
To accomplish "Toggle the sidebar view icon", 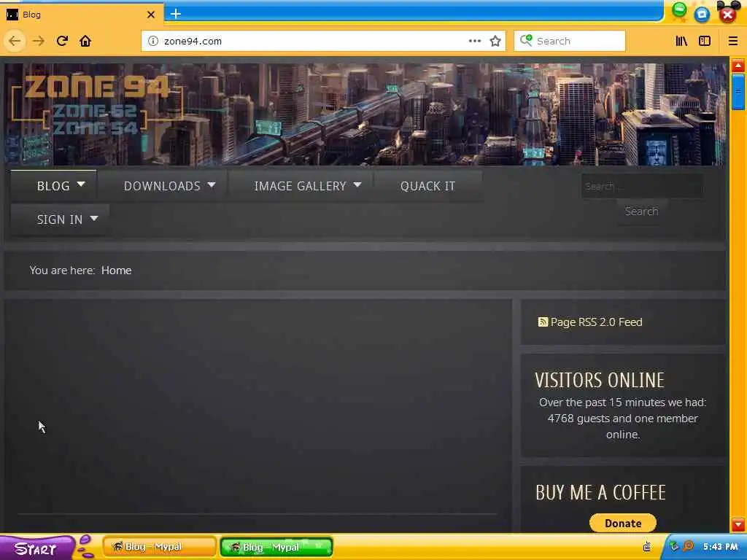I will pos(705,41).
